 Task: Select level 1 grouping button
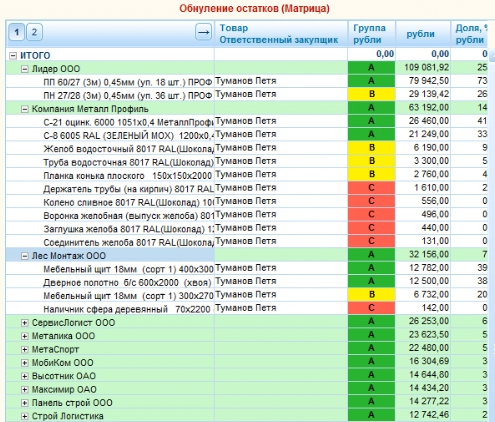(x=17, y=32)
